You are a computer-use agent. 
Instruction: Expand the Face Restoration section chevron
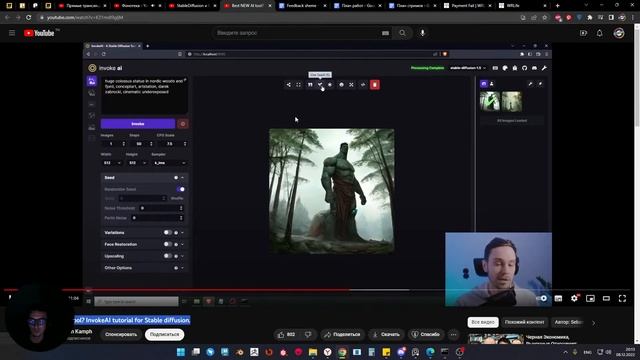pyautogui.click(x=182, y=244)
